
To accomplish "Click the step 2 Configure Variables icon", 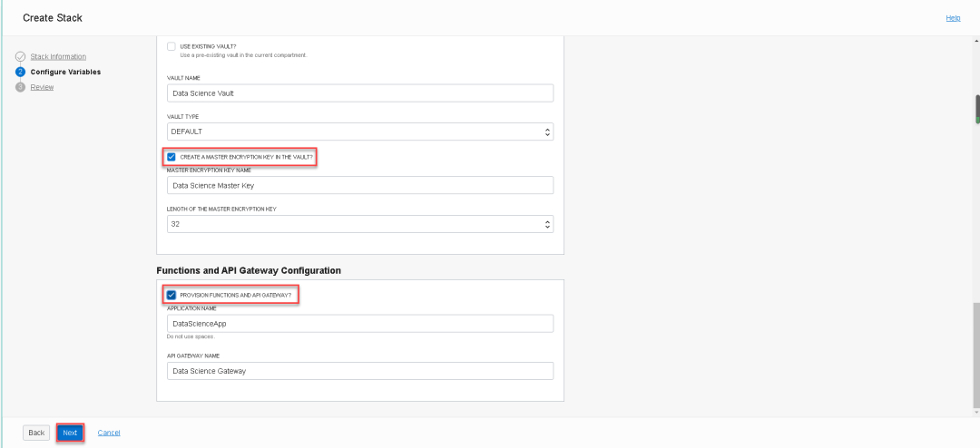I will tap(20, 72).
